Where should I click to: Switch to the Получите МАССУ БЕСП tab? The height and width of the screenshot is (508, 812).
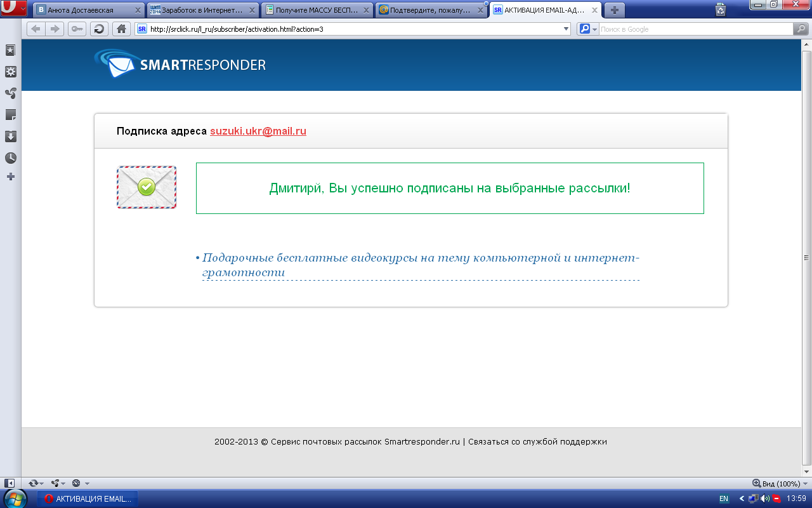[316, 10]
